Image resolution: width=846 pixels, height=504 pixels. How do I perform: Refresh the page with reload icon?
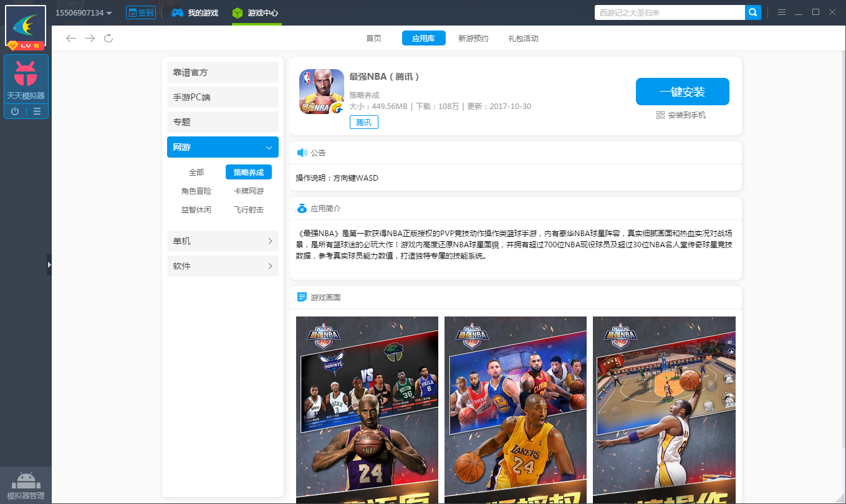tap(108, 39)
